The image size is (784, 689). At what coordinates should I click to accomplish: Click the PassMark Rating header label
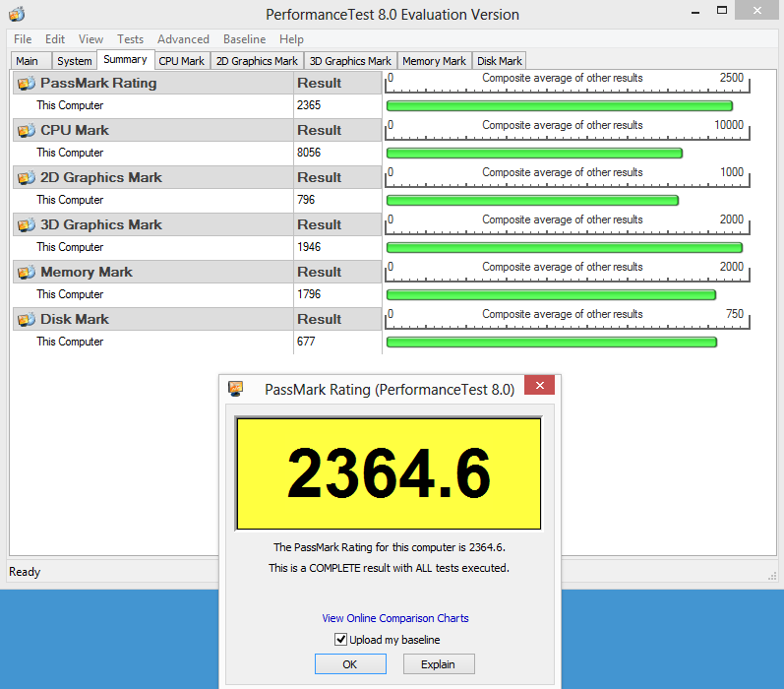tap(98, 83)
